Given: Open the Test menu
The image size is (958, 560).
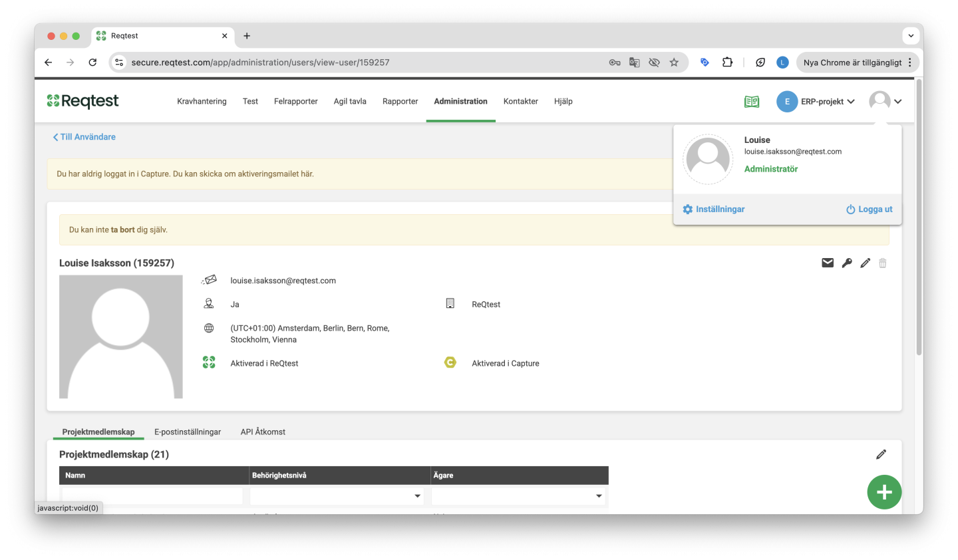Looking at the screenshot, I should click(250, 101).
